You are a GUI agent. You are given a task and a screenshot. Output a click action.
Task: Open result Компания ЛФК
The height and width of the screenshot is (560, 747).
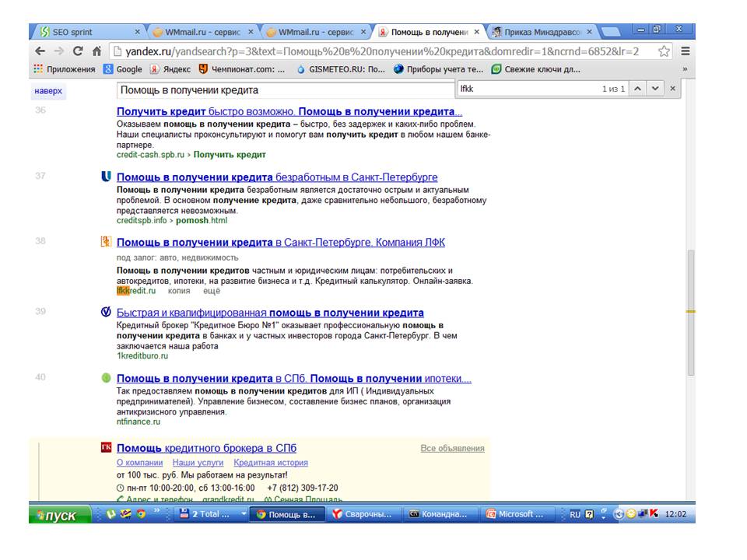click(281, 243)
